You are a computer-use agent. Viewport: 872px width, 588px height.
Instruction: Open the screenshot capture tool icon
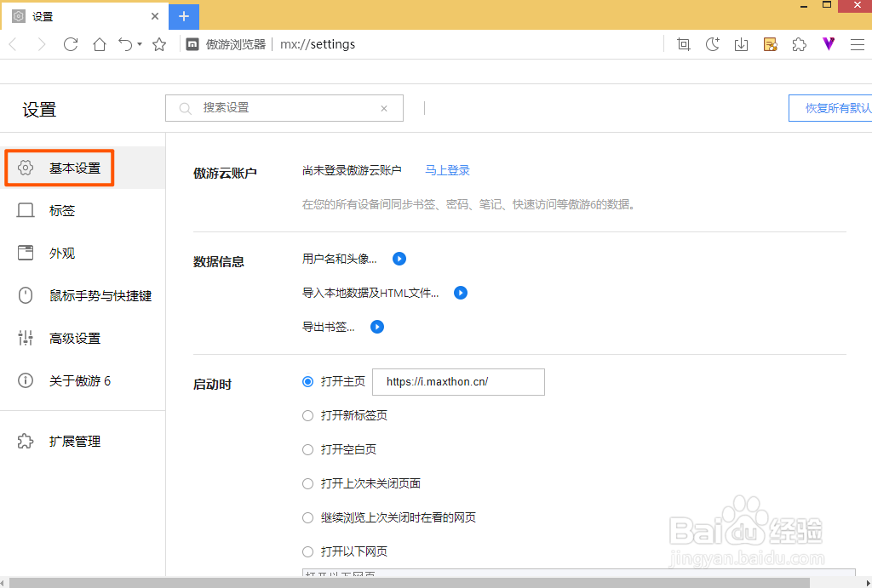point(684,44)
